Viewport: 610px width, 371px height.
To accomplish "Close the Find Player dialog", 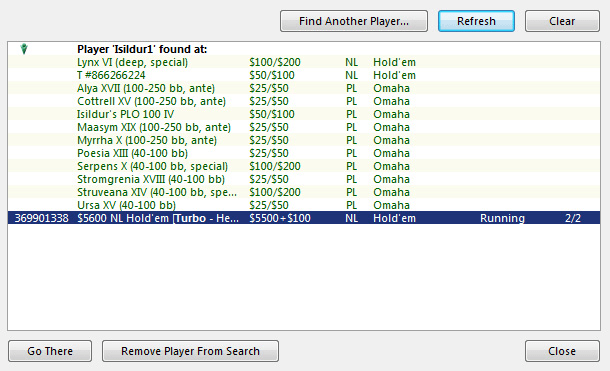I will point(562,351).
